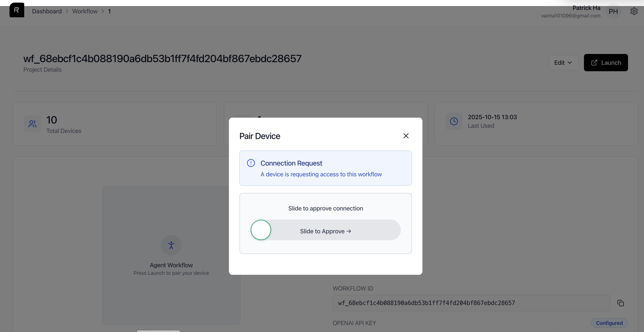Open settings gear icon
The width and height of the screenshot is (644, 332).
pyautogui.click(x=634, y=11)
